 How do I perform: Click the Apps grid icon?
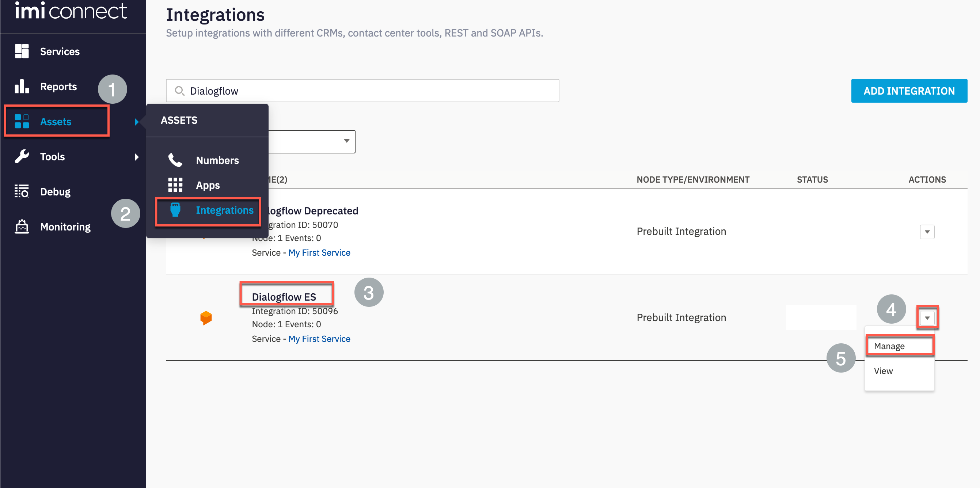pyautogui.click(x=175, y=185)
